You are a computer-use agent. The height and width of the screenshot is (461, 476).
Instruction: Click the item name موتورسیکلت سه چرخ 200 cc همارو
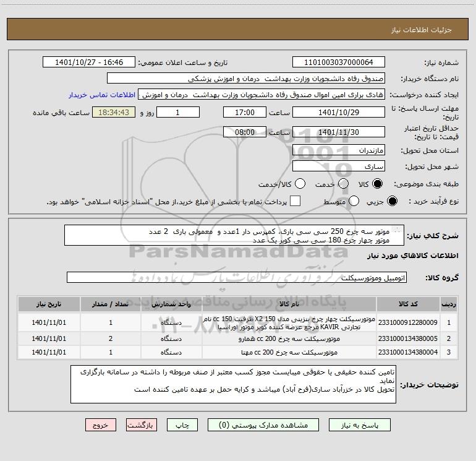tap(289, 338)
